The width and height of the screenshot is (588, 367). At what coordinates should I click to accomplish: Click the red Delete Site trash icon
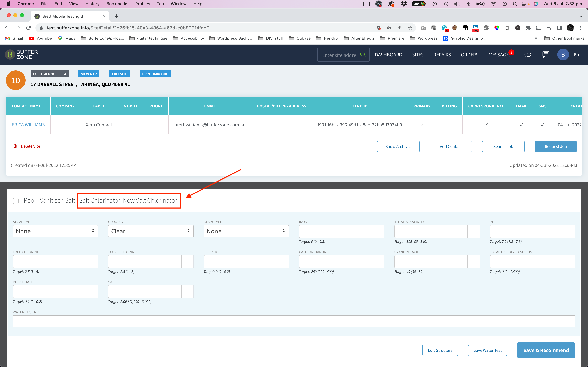[x=15, y=146]
